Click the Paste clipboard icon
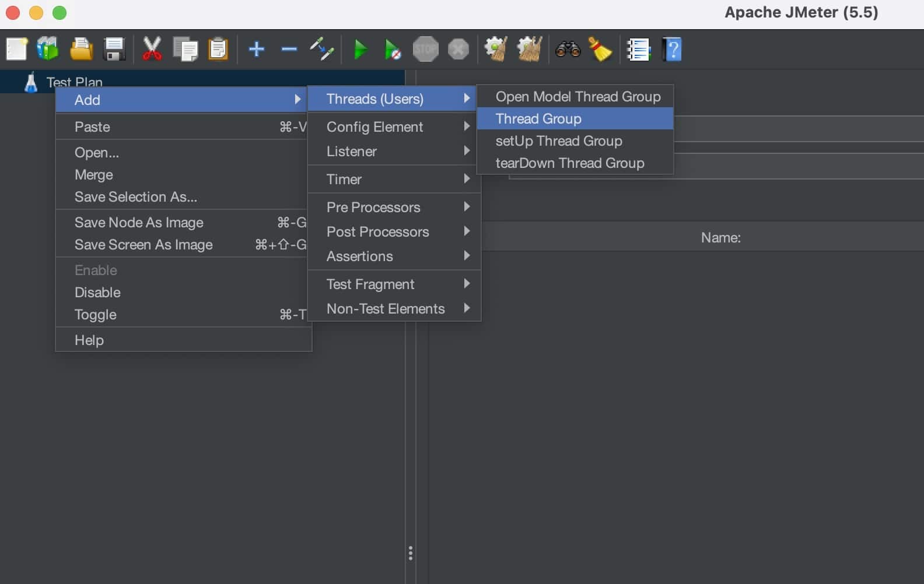 coord(218,49)
